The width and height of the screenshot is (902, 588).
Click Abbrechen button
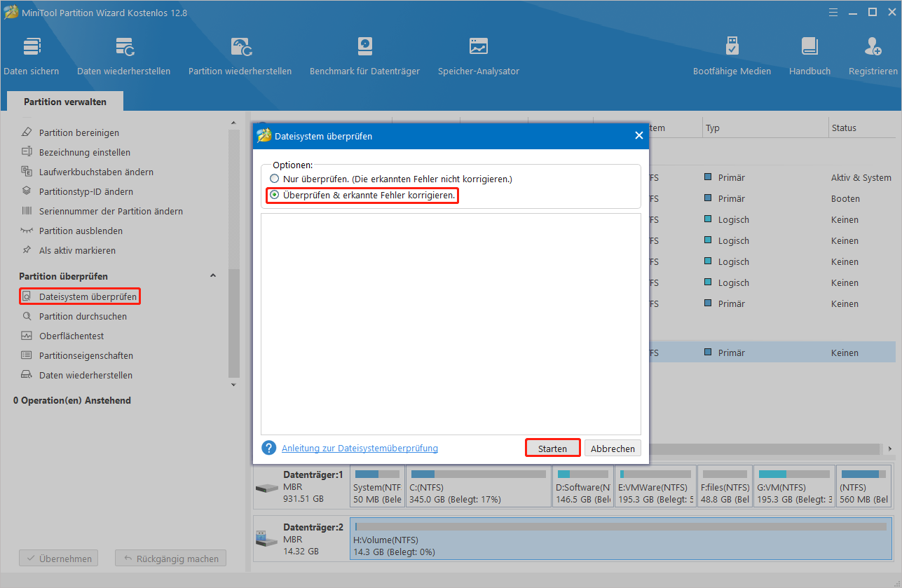click(613, 449)
